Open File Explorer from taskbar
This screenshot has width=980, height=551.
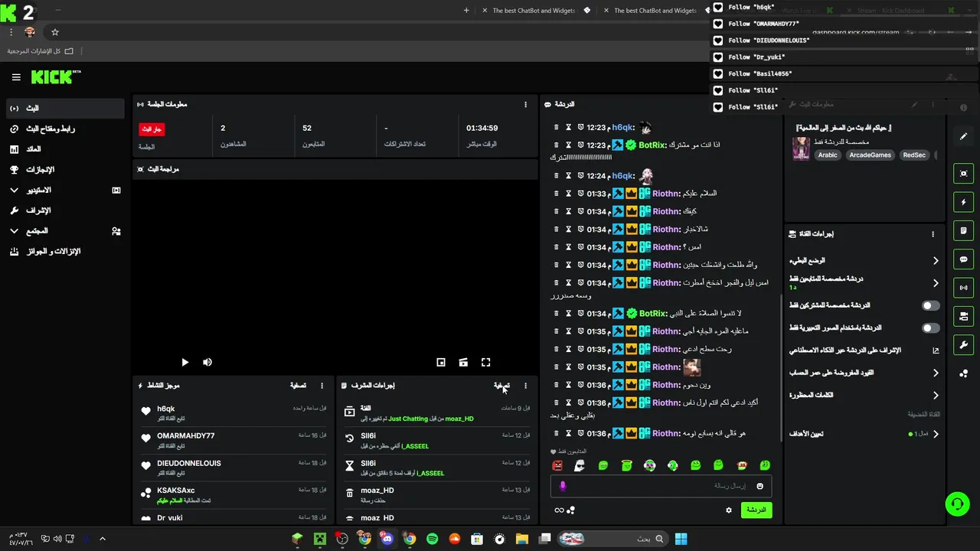coord(522,539)
